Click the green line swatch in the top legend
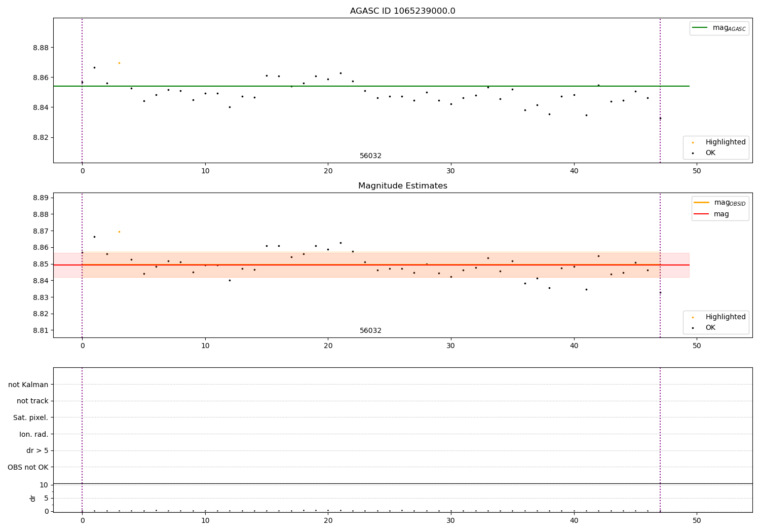The height and width of the screenshot is (532, 760). click(x=700, y=28)
